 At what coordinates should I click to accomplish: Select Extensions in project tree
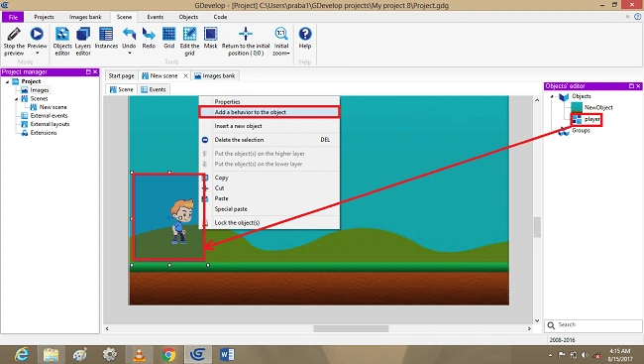click(44, 133)
